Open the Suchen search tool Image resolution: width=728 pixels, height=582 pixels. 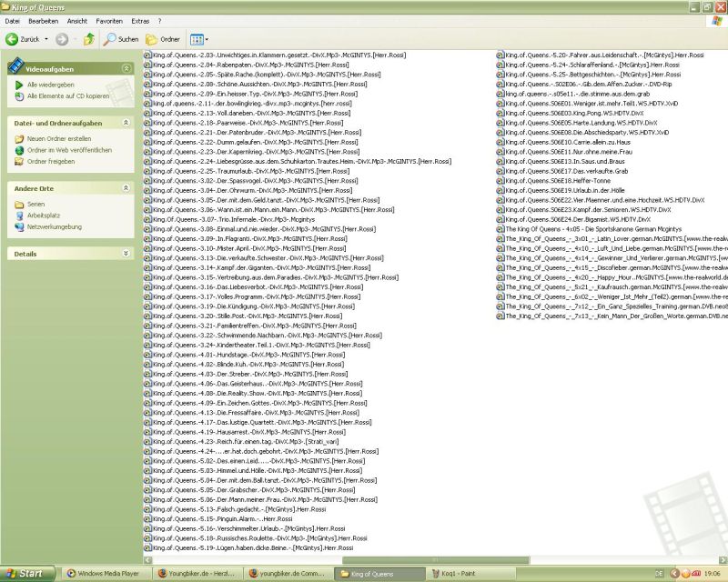121,39
